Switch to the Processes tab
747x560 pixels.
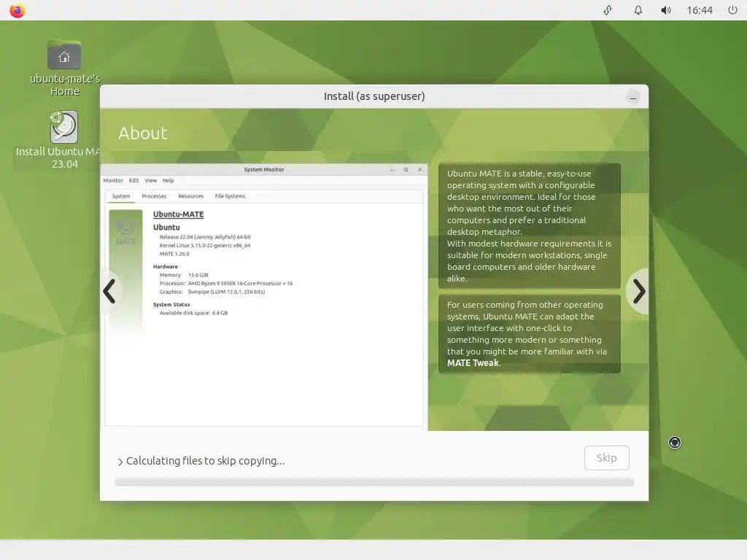(154, 196)
